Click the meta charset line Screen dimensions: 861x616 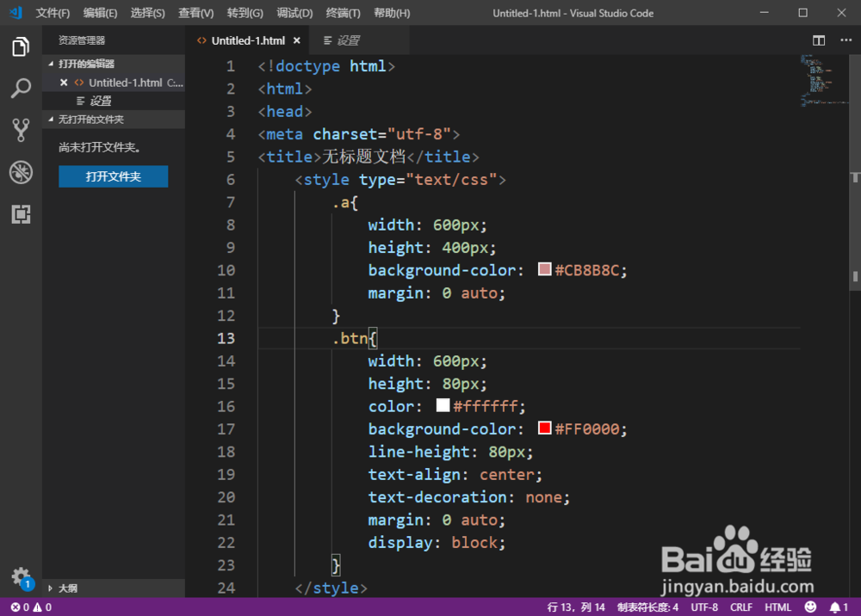(x=359, y=134)
